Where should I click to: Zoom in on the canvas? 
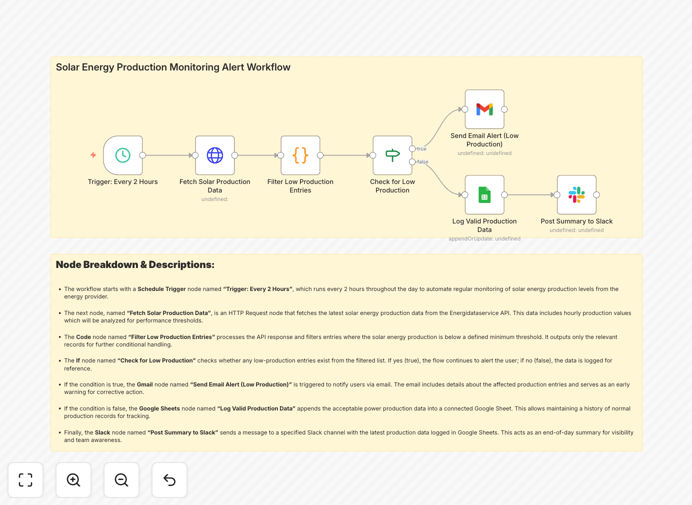[x=73, y=480]
